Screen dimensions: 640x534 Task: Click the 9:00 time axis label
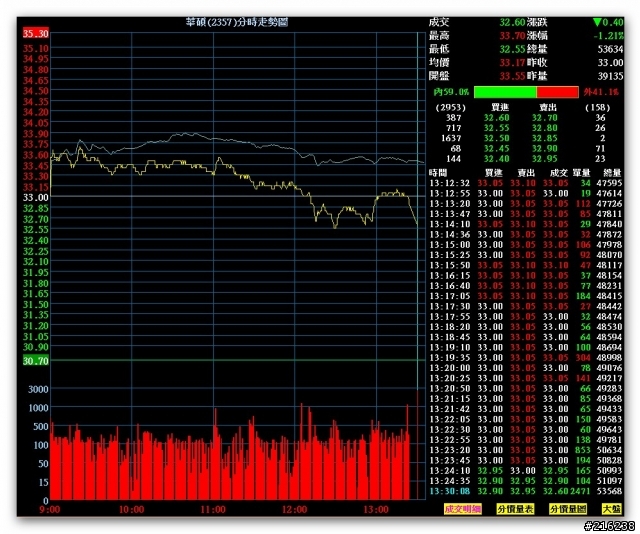[x=49, y=510]
